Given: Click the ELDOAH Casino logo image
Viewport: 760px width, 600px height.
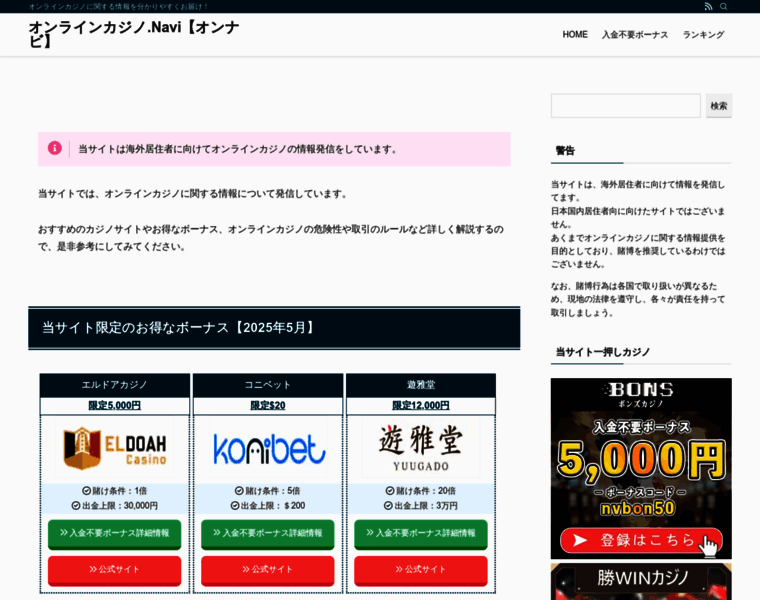Looking at the screenshot, I should tap(114, 448).
